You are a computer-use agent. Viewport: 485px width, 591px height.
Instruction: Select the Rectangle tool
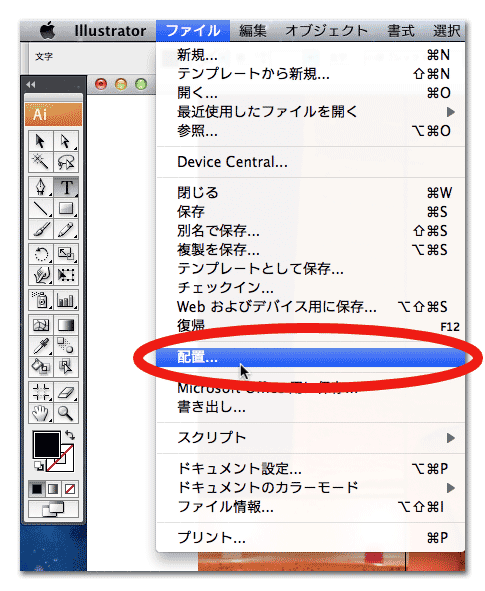click(66, 208)
